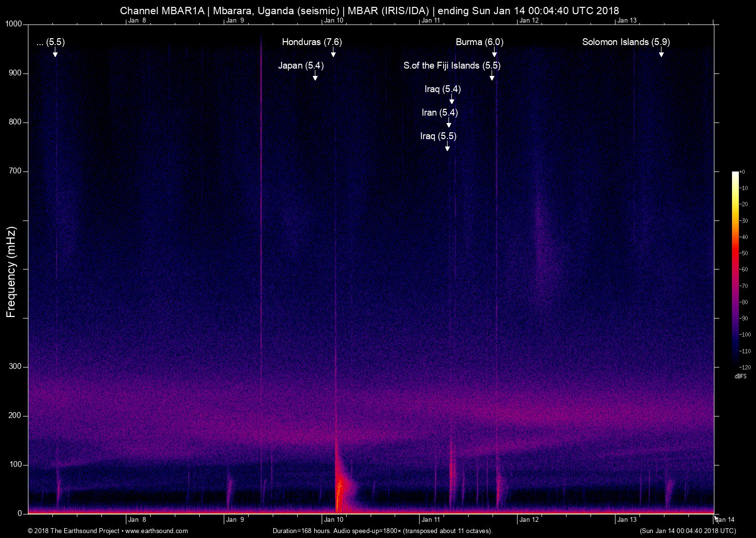The image size is (756, 538).
Task: Click the Frequency (mHz) axis title
Action: [x=11, y=272]
